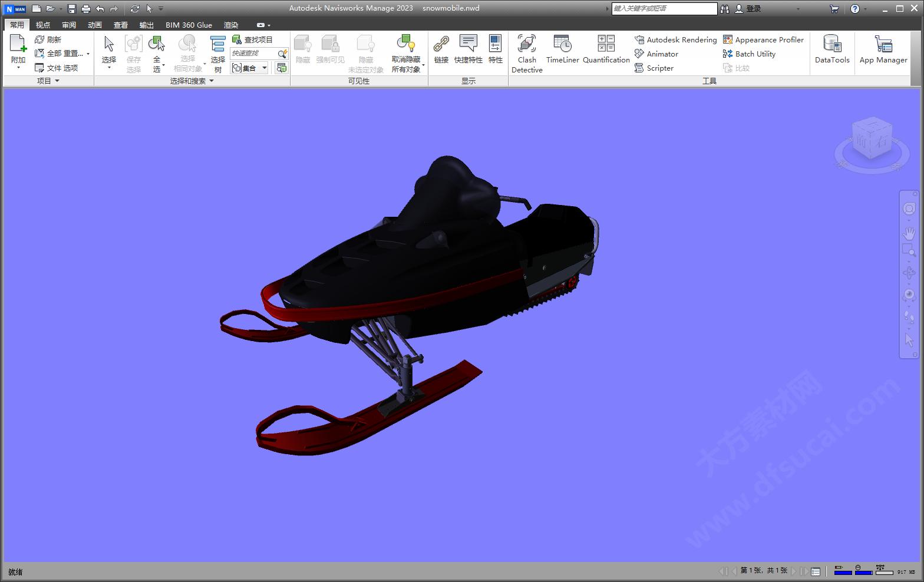The width and height of the screenshot is (924, 582).
Task: Open DataTools
Action: point(832,49)
